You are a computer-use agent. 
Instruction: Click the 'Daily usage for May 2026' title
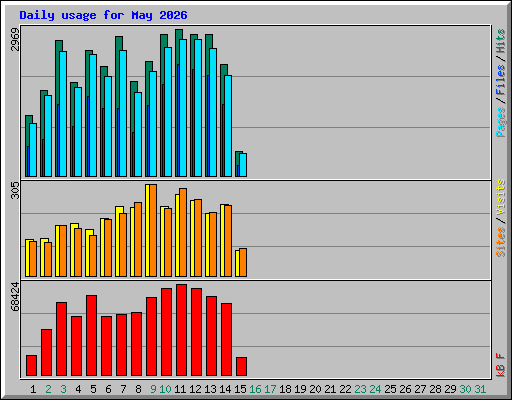(103, 15)
